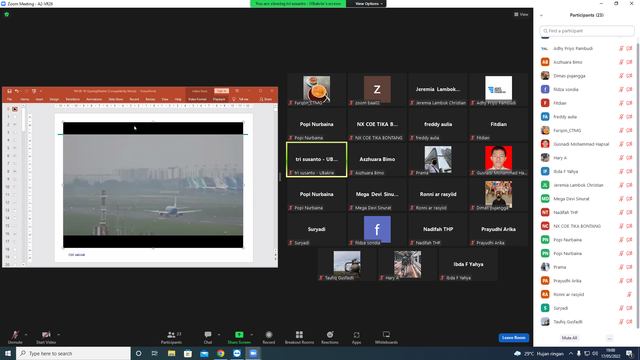The image size is (640, 360).
Task: Open Breakout Rooms icon
Action: (299, 335)
